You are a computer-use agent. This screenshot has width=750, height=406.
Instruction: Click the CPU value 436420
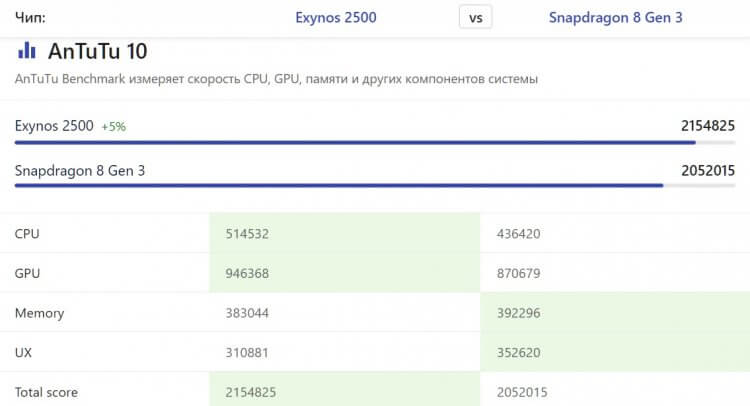point(518,234)
